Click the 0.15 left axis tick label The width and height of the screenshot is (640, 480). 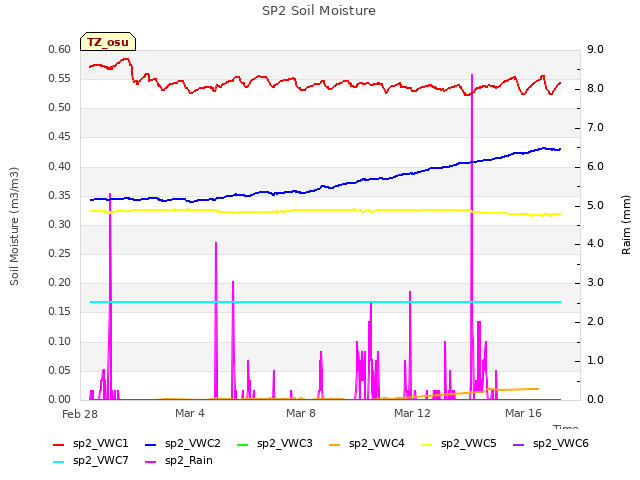(x=60, y=311)
